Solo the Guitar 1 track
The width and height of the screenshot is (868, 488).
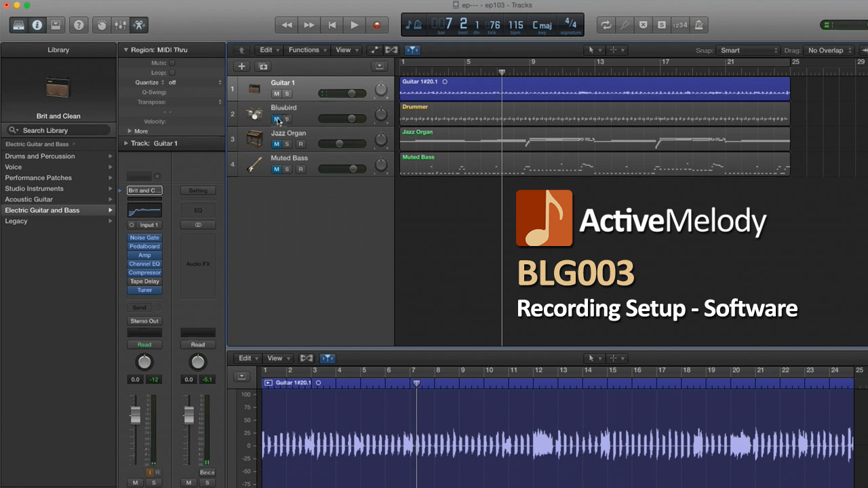pyautogui.click(x=287, y=94)
